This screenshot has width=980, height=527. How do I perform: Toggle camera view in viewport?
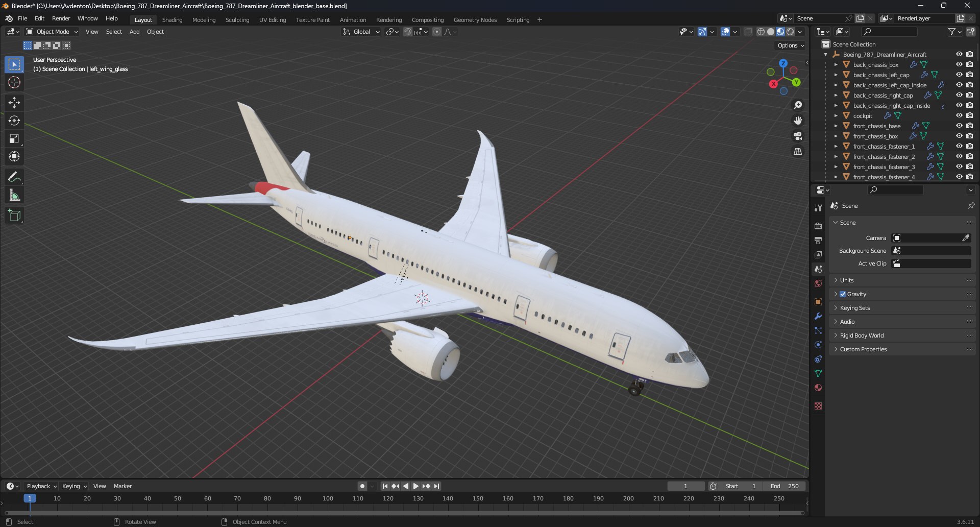pos(798,136)
